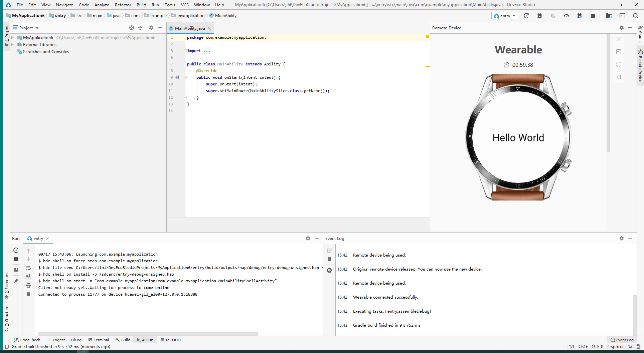Hide the Project tool window
Image resolution: width=644 pixels, height=353 pixels.
click(160, 28)
